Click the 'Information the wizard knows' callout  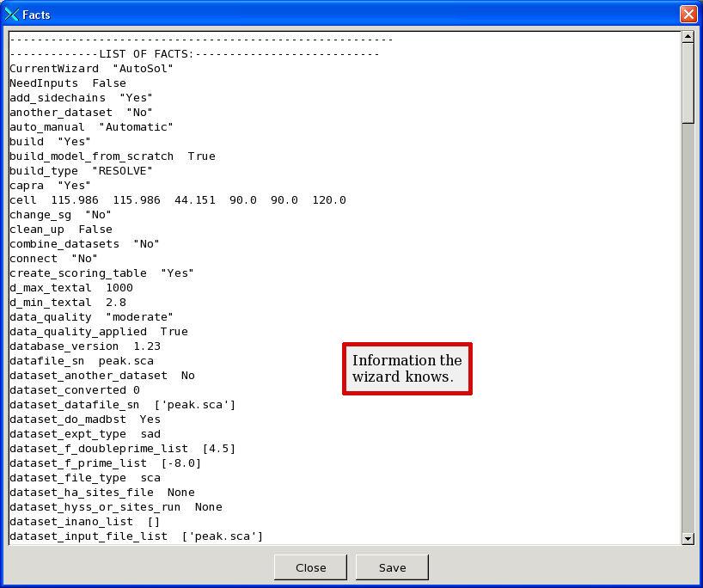(407, 369)
